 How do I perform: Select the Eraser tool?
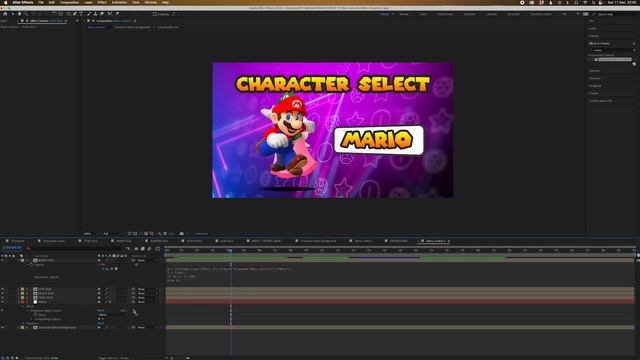pos(102,14)
